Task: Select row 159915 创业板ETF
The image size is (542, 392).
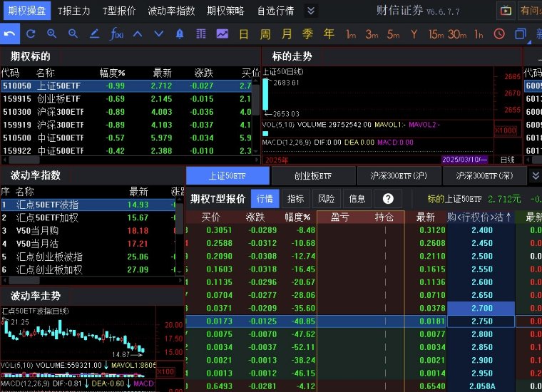Action: [x=127, y=99]
